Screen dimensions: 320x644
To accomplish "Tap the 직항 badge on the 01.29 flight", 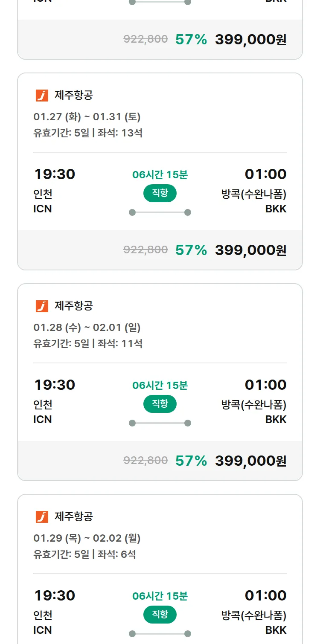I will pos(160,615).
